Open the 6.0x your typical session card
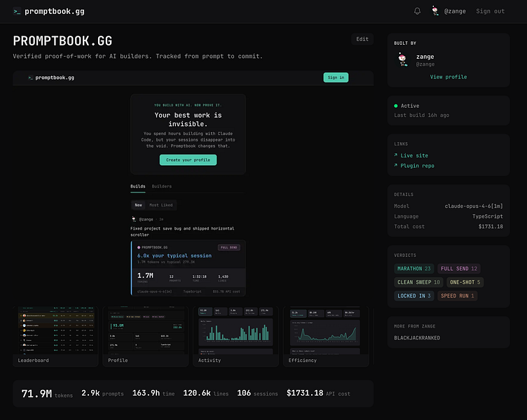 click(189, 268)
